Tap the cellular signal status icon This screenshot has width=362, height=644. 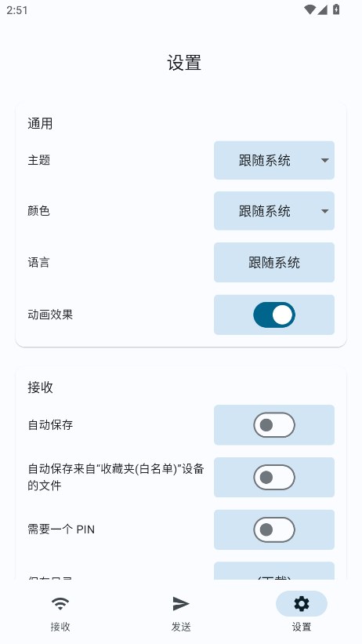[x=322, y=9]
